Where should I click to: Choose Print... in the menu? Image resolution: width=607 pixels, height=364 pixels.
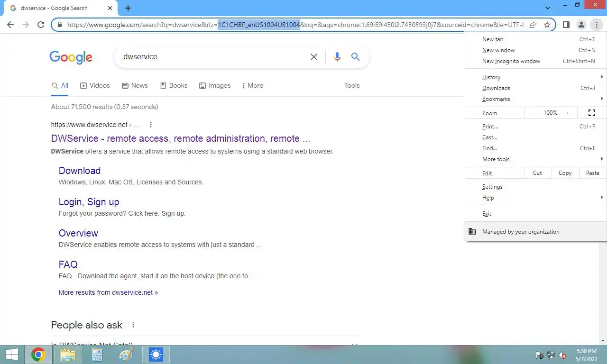click(536, 127)
